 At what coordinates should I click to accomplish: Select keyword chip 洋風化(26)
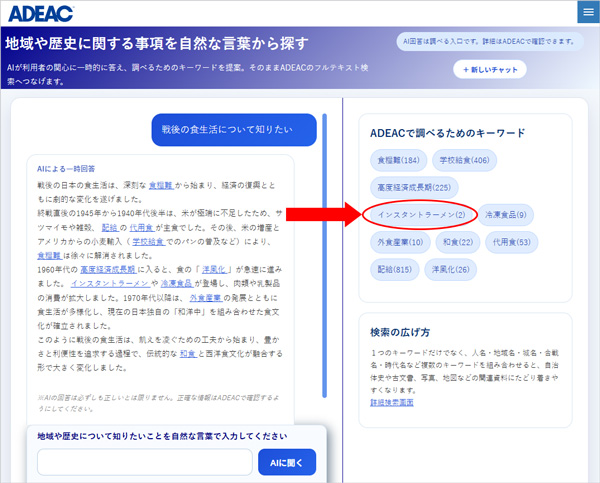[450, 269]
